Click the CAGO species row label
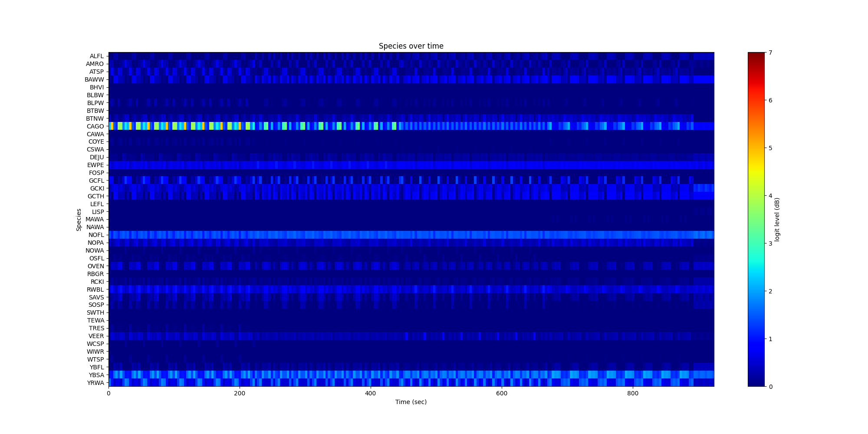Screen dimensions: 868x434 [x=95, y=126]
